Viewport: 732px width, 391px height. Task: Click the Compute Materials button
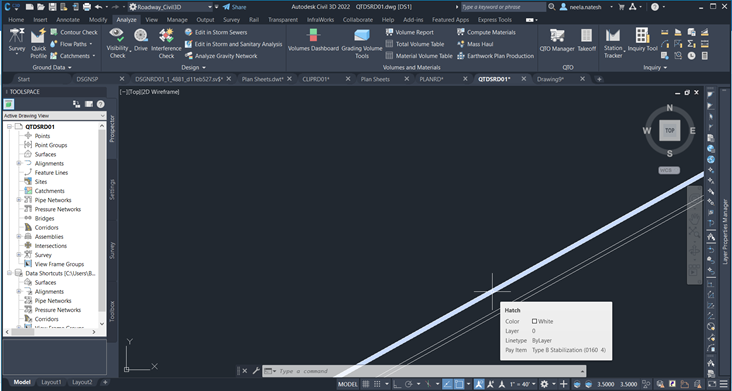[x=486, y=32]
